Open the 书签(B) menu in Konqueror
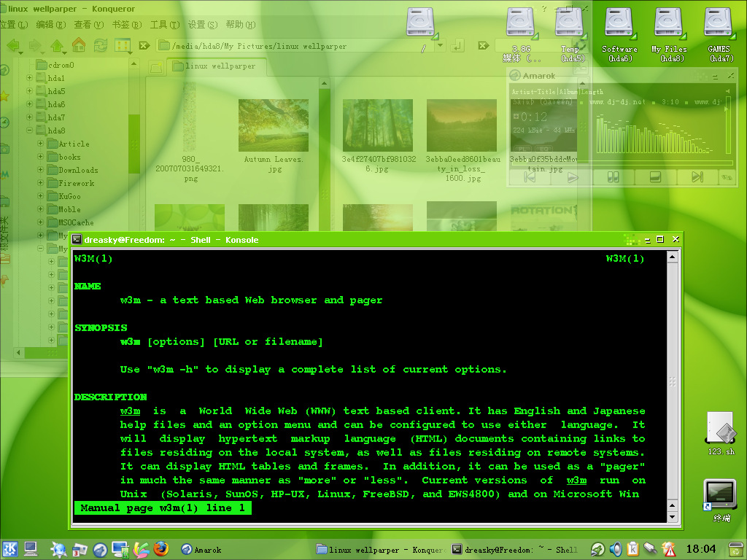Viewport: 747px width, 560px height. (127, 25)
